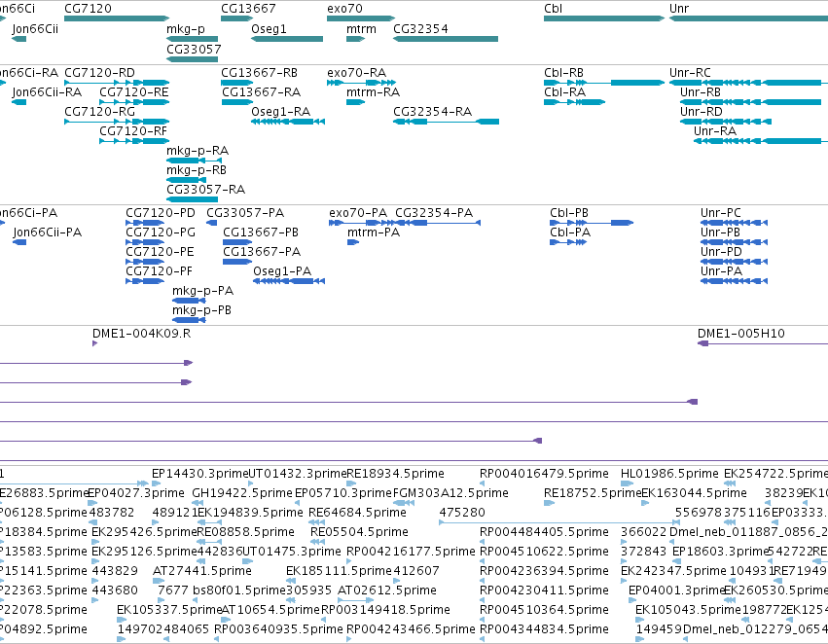Screen dimensions: 828x644
Task: Click transcript Cbl-RB
Action: (604, 83)
